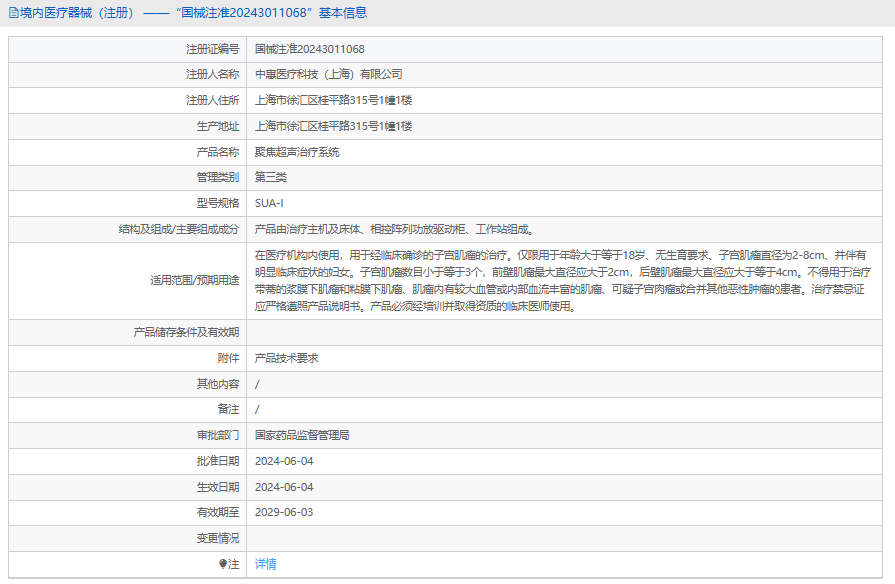Click the 型号规格 label
Image resolution: width=895 pixels, height=584 pixels.
[217, 203]
